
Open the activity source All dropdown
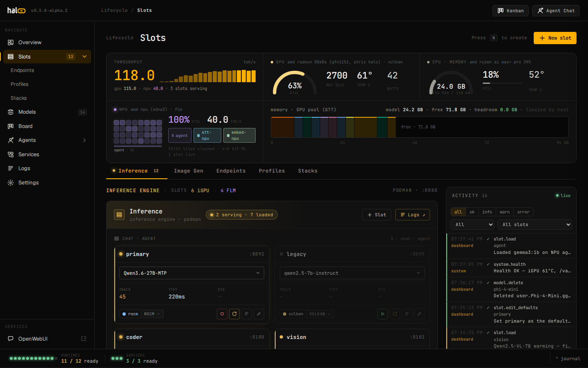point(472,224)
